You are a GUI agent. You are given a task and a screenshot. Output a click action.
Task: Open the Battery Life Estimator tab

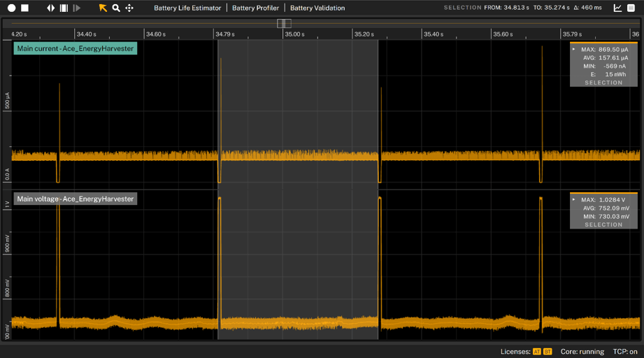pyautogui.click(x=187, y=8)
